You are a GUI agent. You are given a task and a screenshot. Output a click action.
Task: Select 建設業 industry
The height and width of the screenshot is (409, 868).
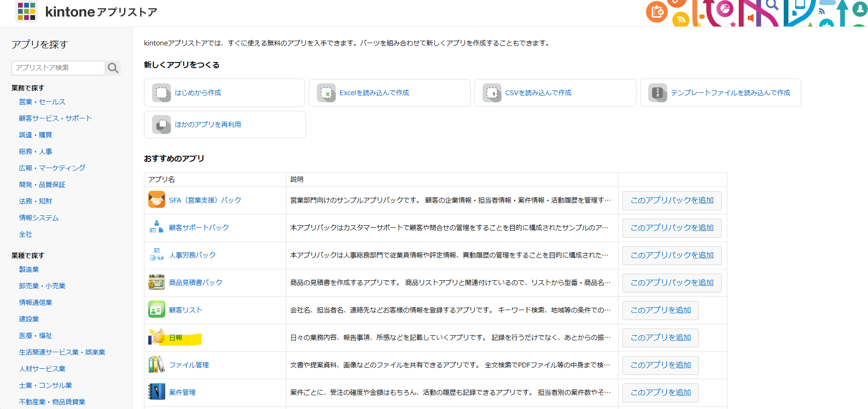tap(29, 319)
